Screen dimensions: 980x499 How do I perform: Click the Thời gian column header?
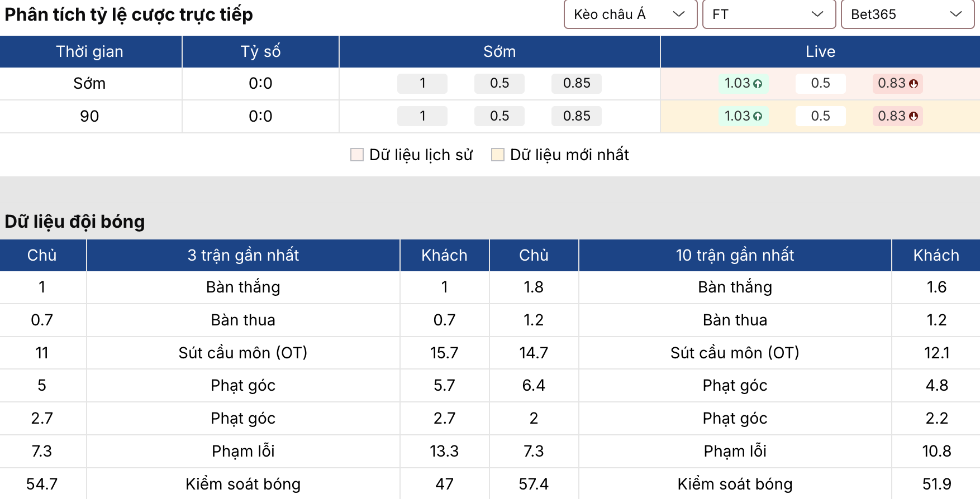89,51
